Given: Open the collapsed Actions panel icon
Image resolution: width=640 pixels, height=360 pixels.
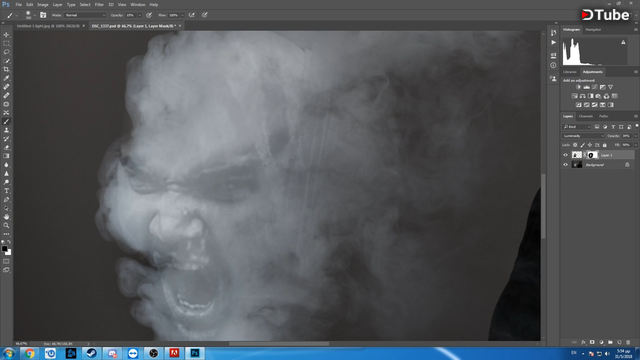Looking at the screenshot, I should (x=553, y=42).
